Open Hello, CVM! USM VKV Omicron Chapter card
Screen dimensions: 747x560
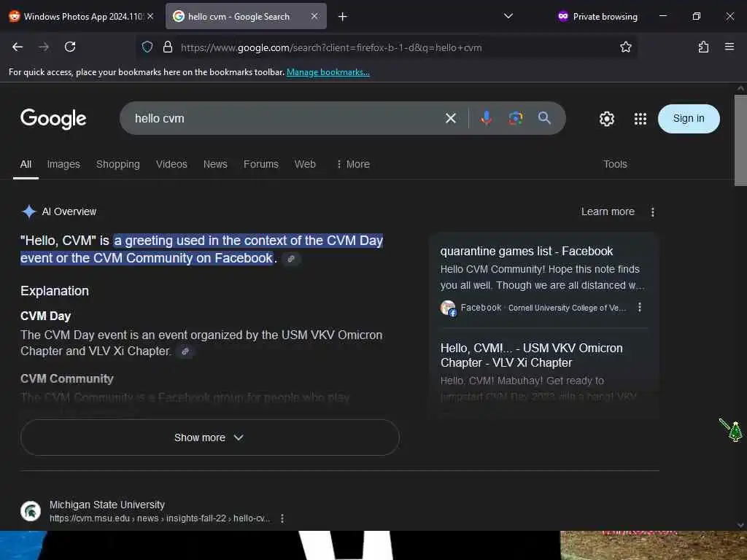(531, 355)
